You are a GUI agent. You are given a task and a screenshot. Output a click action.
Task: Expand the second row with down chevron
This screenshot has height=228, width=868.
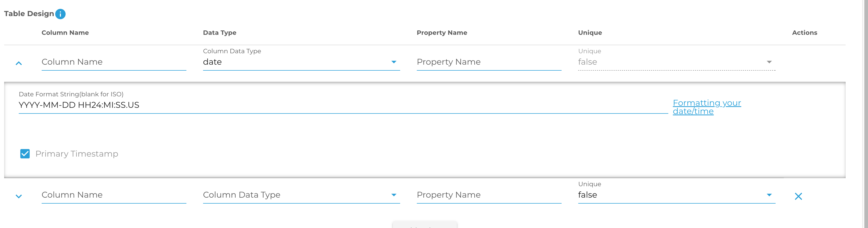[19, 196]
